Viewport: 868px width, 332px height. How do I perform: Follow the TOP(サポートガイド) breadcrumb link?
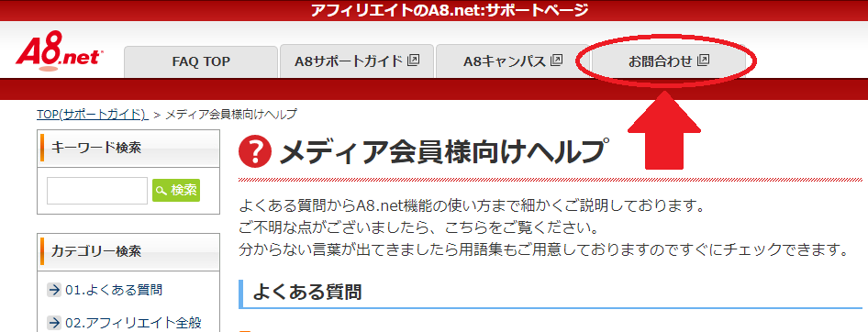click(x=92, y=115)
